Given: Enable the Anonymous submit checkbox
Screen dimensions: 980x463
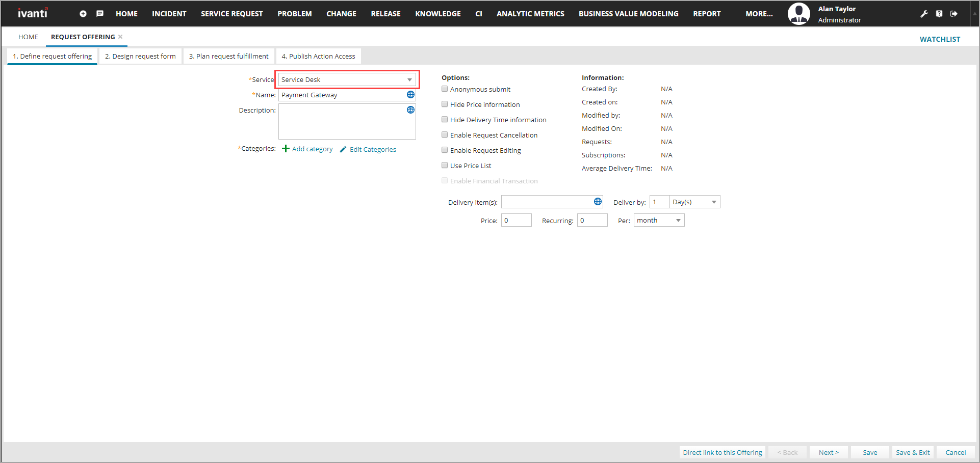Looking at the screenshot, I should (x=445, y=89).
